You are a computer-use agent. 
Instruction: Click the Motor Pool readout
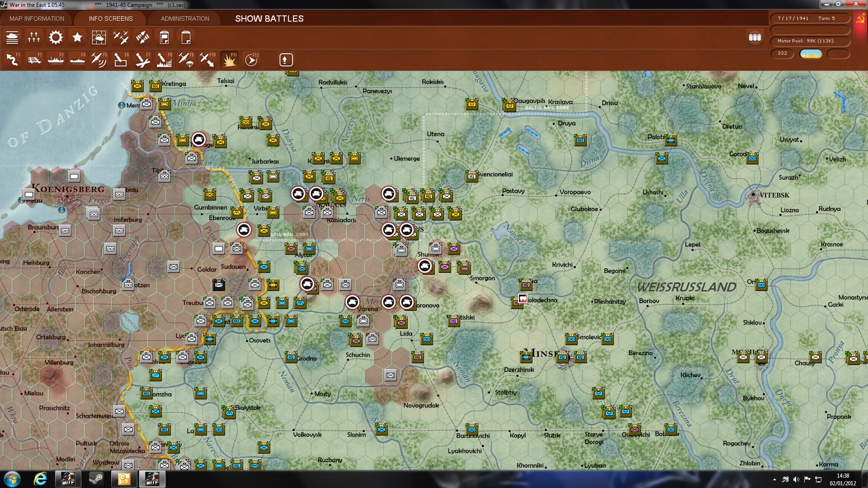click(810, 41)
